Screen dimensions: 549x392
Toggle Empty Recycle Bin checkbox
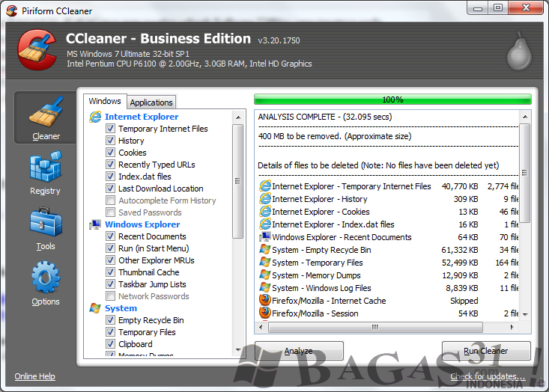[110, 320]
